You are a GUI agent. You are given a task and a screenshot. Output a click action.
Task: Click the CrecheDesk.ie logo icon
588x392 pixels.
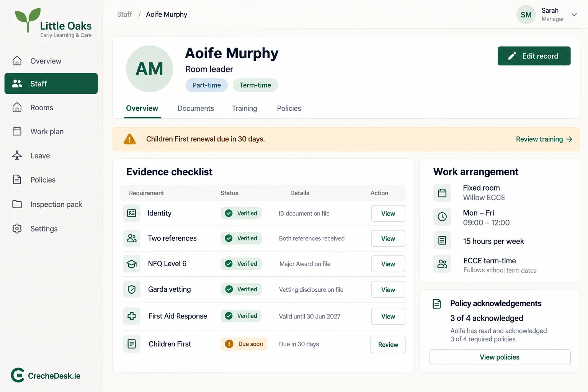(x=18, y=375)
